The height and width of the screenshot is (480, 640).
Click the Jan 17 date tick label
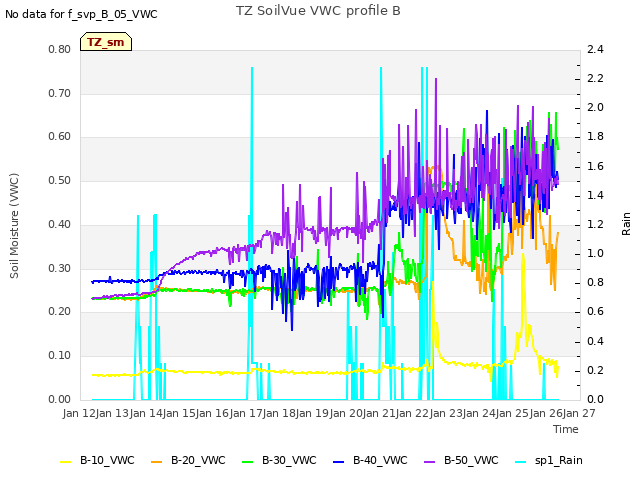(245, 413)
